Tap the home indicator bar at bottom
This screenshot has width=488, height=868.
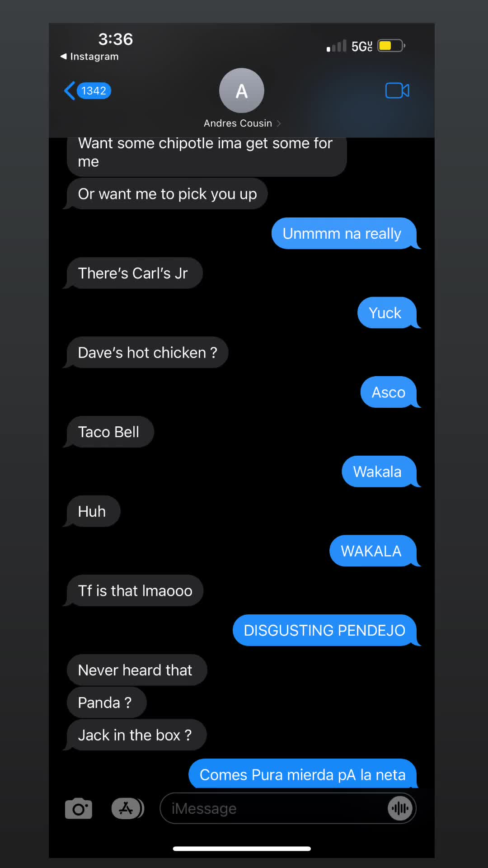(242, 849)
